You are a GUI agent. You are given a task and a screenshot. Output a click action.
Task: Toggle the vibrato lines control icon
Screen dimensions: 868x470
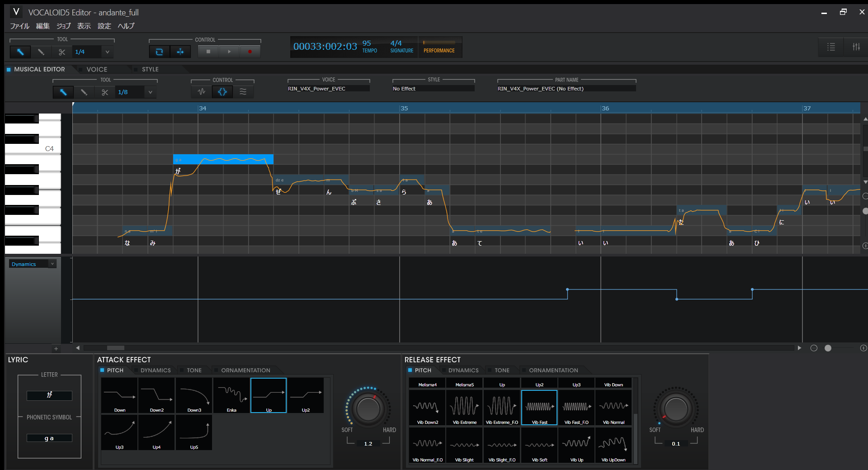coord(243,92)
